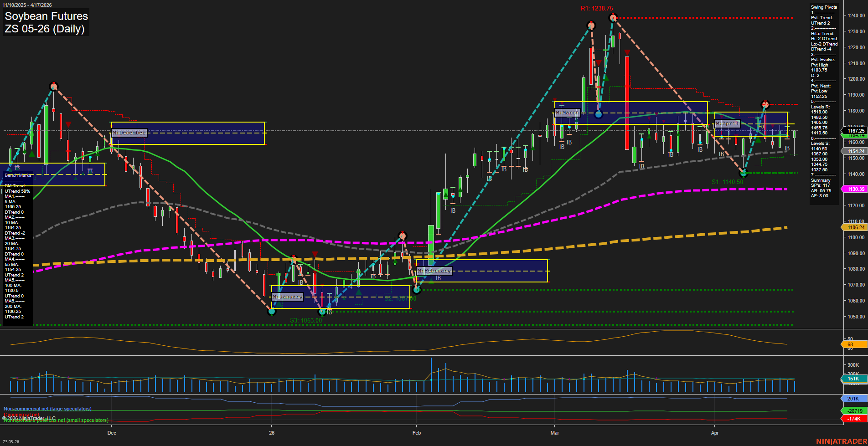
Task: Click the Soybean Futures ZS 05-26 chart title
Action: tap(46, 22)
